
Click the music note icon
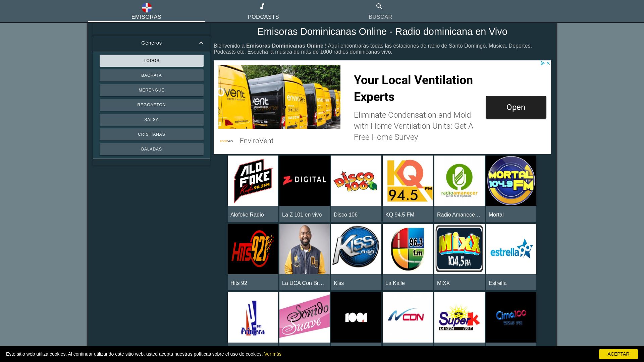click(x=263, y=6)
